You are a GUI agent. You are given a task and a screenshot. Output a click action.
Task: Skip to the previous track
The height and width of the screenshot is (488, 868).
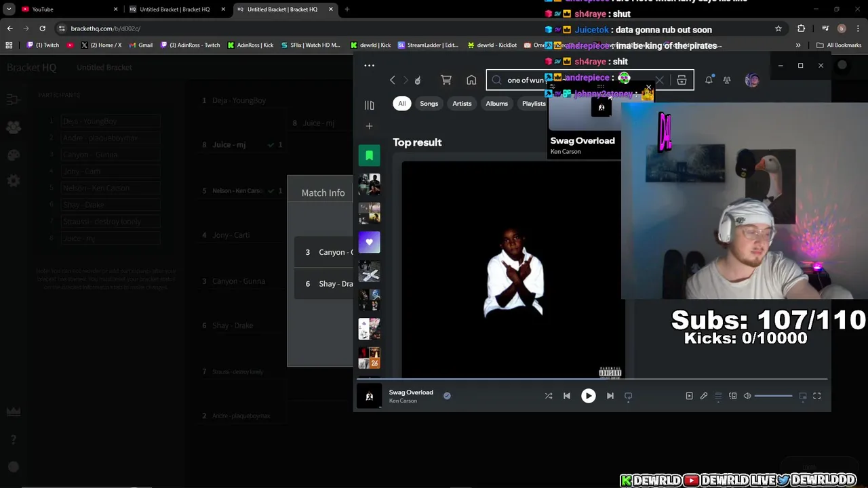point(567,396)
